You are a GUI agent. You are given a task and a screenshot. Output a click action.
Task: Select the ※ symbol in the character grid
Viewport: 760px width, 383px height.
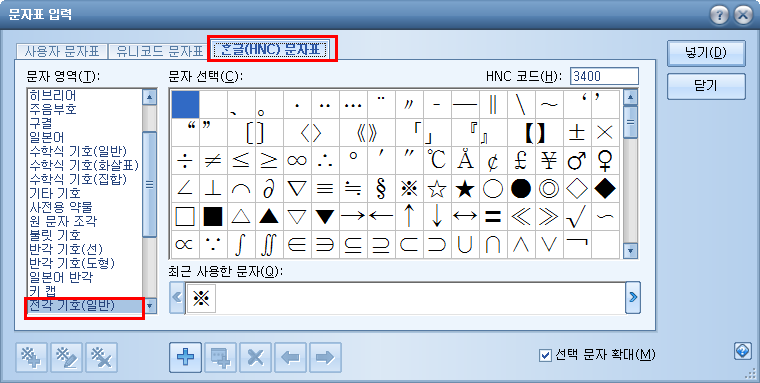409,189
